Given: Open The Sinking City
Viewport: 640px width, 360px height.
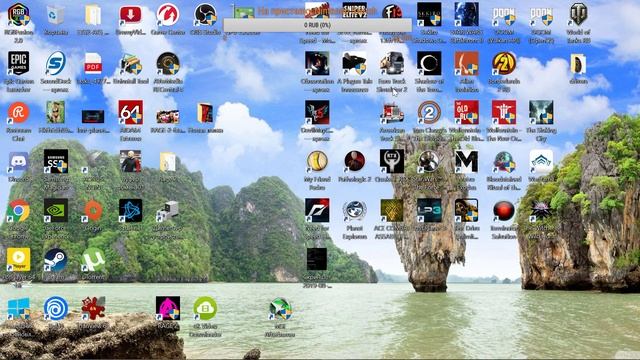Looking at the screenshot, I should (541, 112).
